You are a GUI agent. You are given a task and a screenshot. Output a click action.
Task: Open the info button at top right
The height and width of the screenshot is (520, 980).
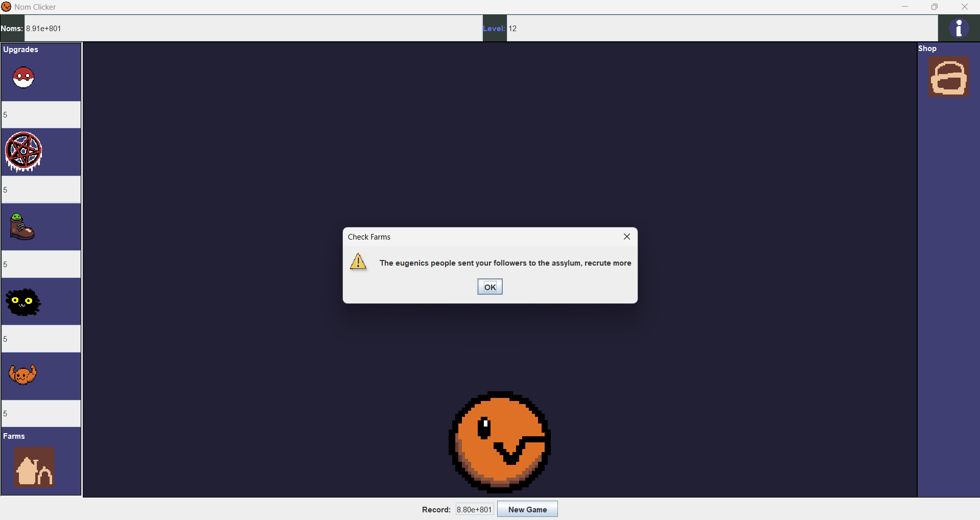959,28
